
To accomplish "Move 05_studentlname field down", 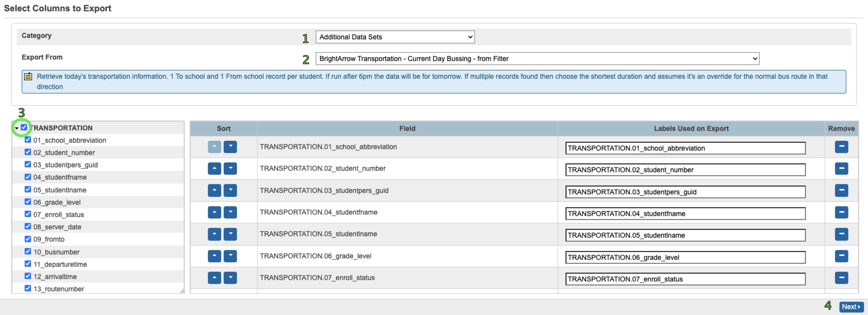I will pyautogui.click(x=230, y=234).
